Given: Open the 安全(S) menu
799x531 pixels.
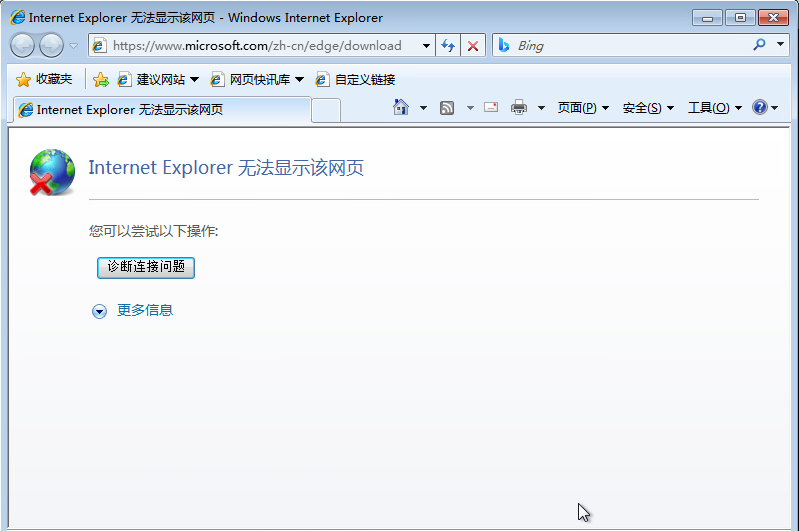Looking at the screenshot, I should (x=647, y=108).
